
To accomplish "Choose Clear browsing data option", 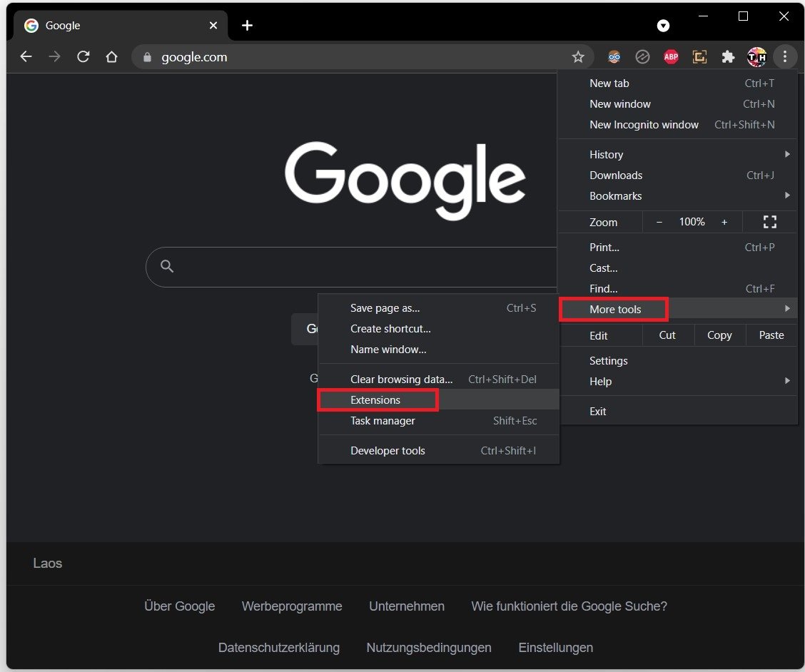I will click(x=401, y=379).
